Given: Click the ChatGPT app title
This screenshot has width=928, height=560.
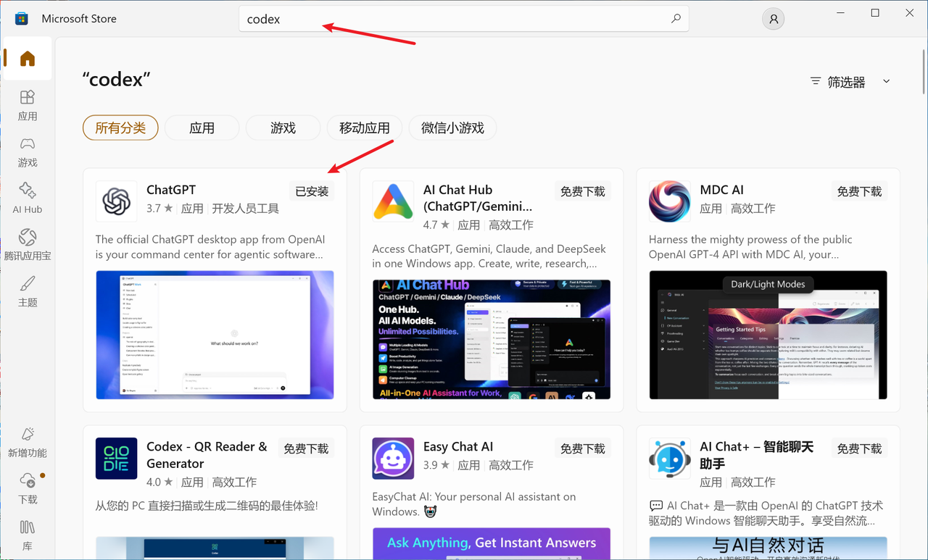Looking at the screenshot, I should 171,190.
